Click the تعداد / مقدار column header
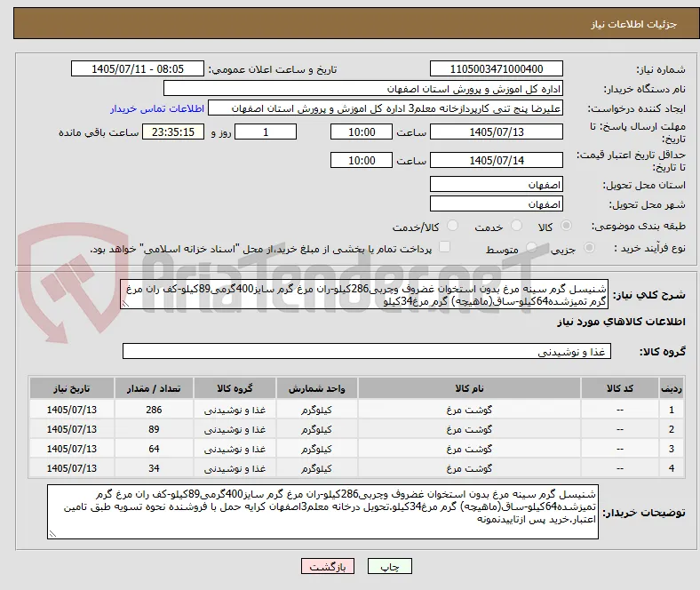This screenshot has width=700, height=590. [154, 388]
